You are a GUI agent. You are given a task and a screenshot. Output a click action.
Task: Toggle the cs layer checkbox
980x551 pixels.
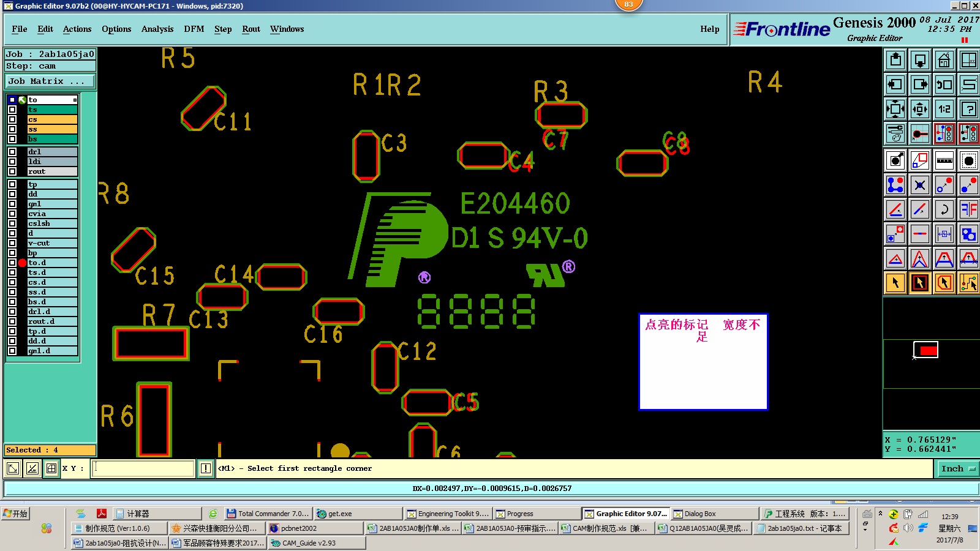[x=12, y=119]
